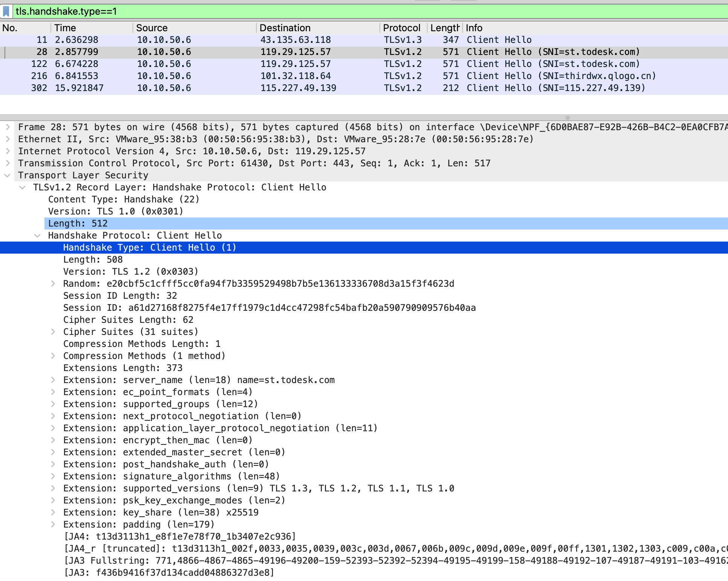
Task: Expand the padding extension
Action: [x=53, y=525]
